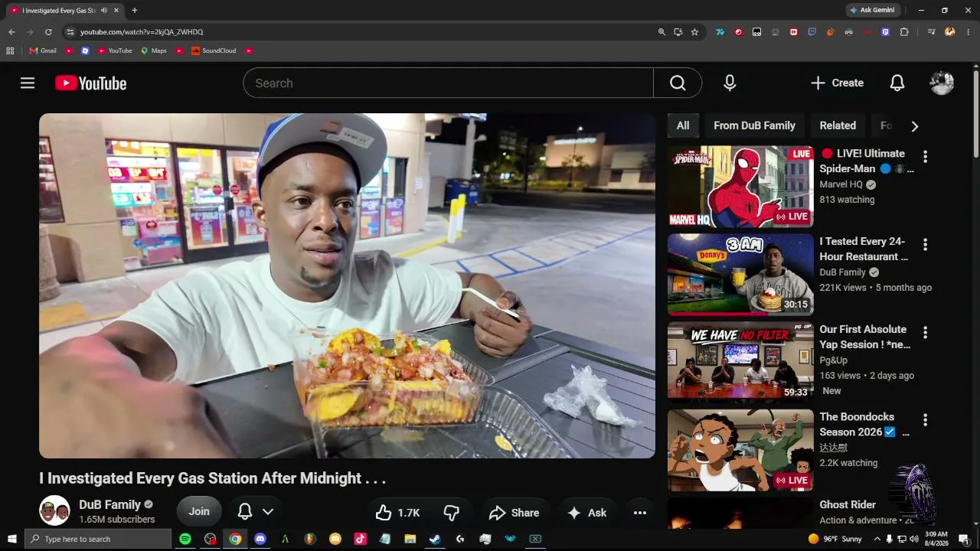Screen dimensions: 980x551
Task: Open the zoom magnifier in address bar
Action: point(661,32)
